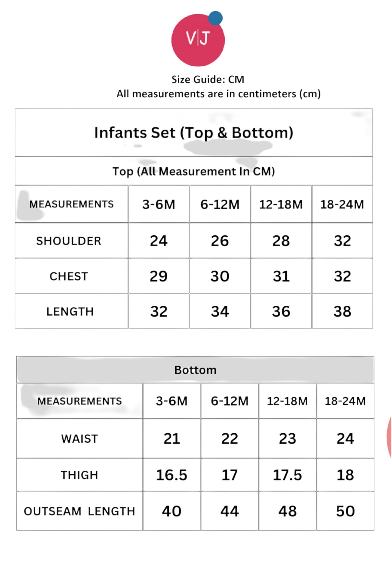Click the OUTSEAM LENGTH row label

(x=79, y=511)
